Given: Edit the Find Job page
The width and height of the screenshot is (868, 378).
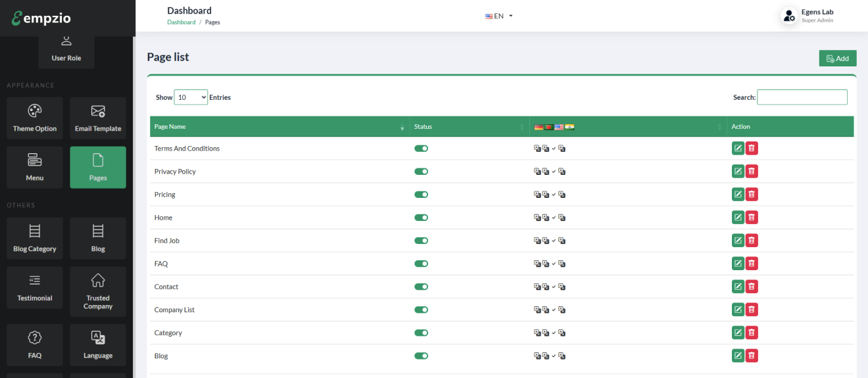Looking at the screenshot, I should click(738, 241).
